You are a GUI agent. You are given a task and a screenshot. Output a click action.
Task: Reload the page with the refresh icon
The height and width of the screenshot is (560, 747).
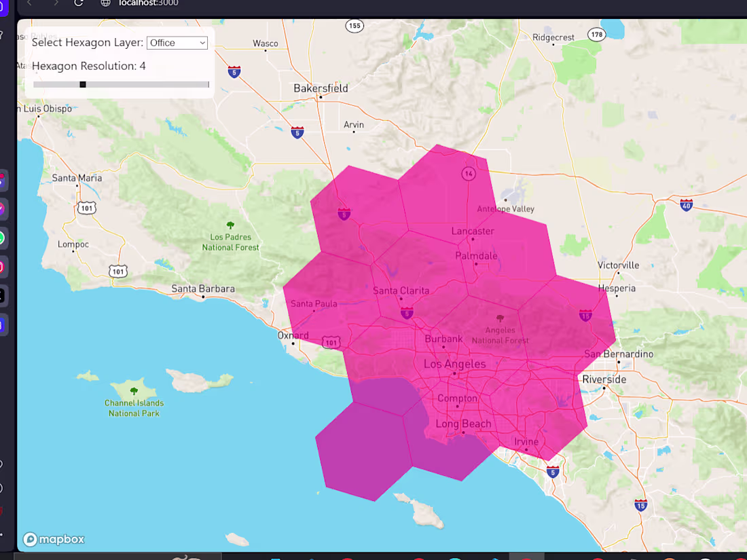coord(78,3)
